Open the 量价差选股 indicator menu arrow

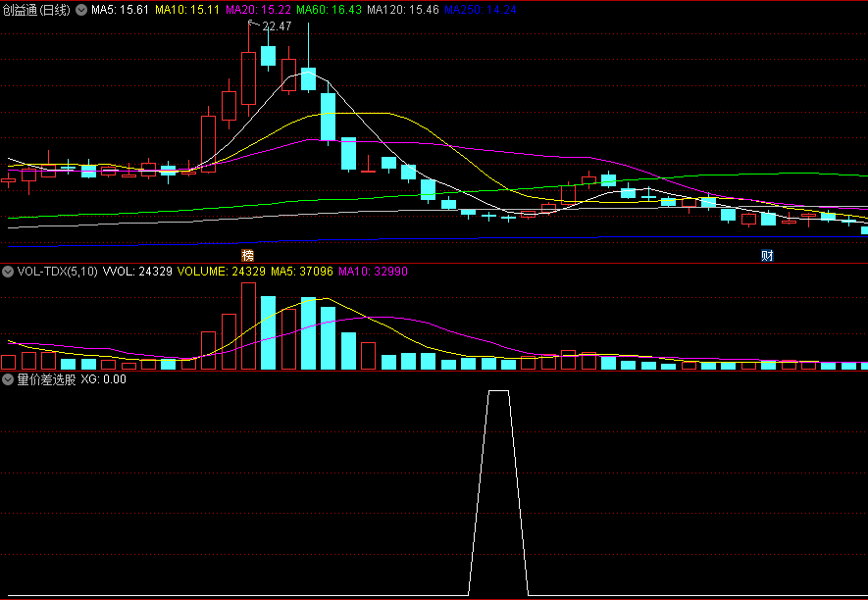tap(8, 379)
